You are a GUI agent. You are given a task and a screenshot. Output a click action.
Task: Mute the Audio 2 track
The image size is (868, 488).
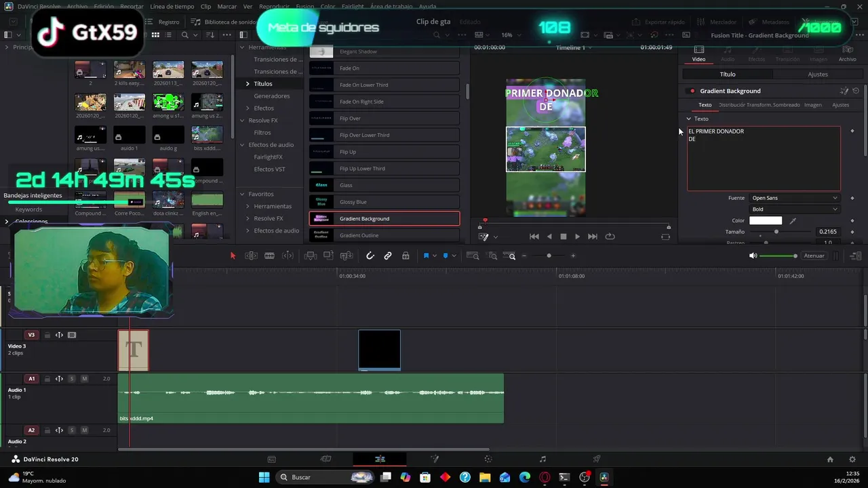tap(84, 430)
